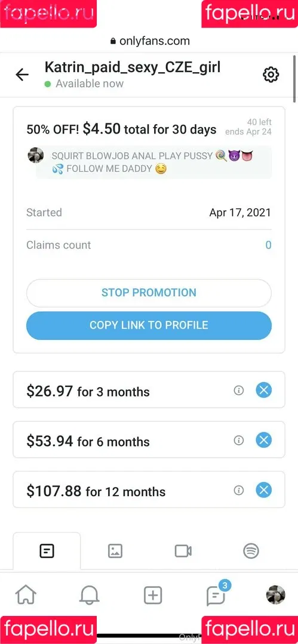Open messages icon with 3 badge
Viewport: 298px width, 644px height.
[217, 595]
